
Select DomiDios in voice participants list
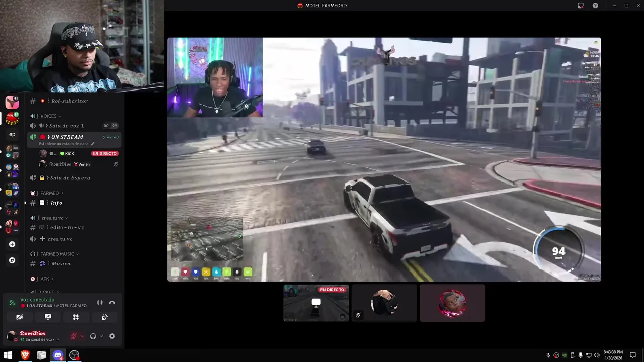pyautogui.click(x=78, y=164)
